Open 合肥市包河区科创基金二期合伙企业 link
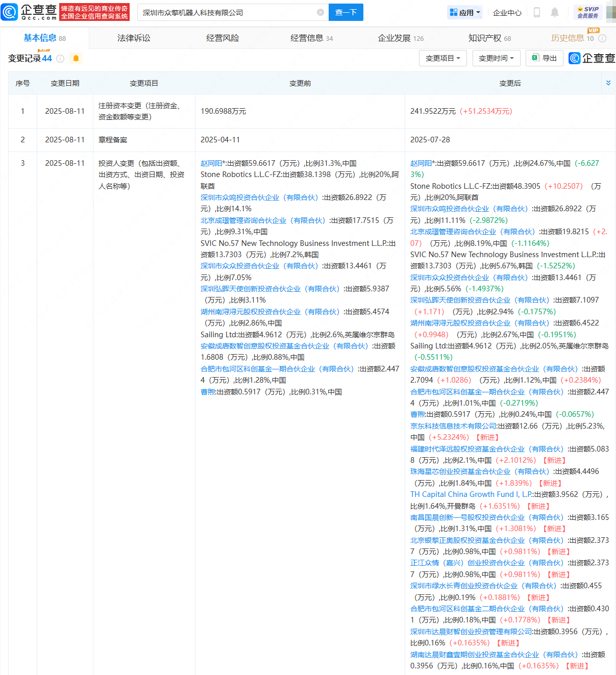The width and height of the screenshot is (616, 675). point(488,609)
